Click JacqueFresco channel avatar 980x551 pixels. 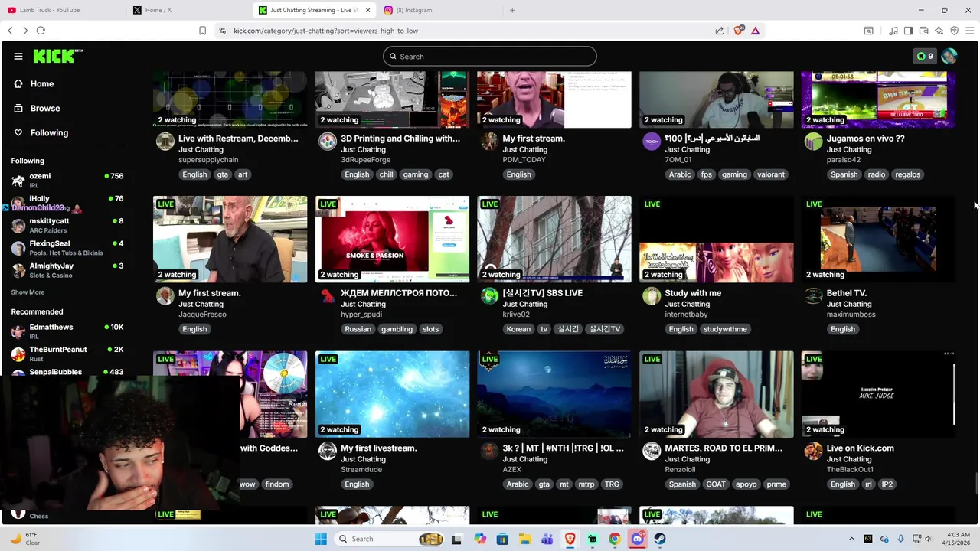[165, 296]
